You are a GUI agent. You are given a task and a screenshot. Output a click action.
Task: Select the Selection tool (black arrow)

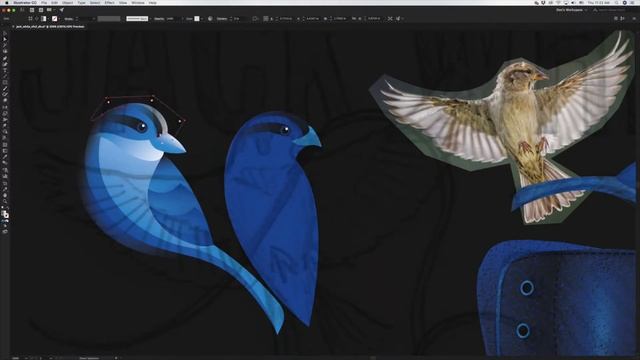5,33
